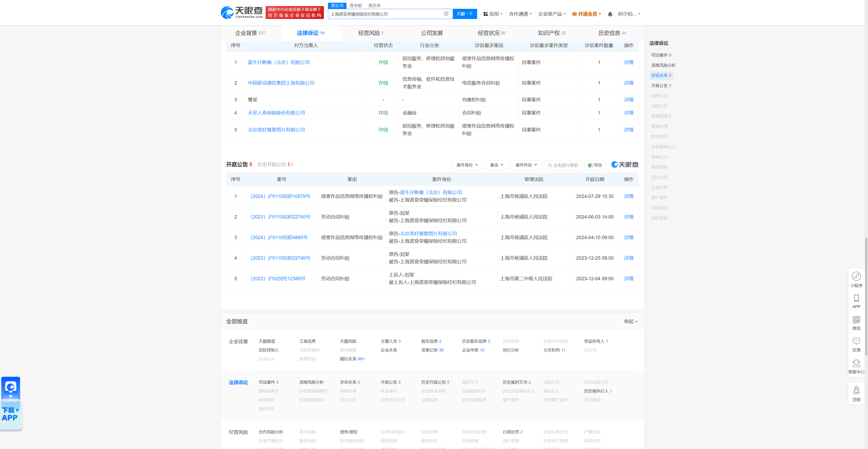Open 受益所有人 1 dimension link
Viewport: 868px width, 449px height.
[596, 341]
